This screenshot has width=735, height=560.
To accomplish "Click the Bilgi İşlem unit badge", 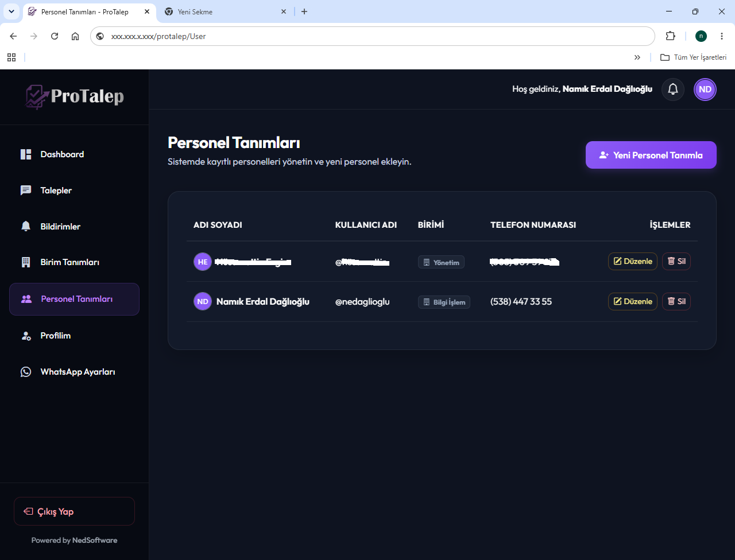I will coord(444,302).
